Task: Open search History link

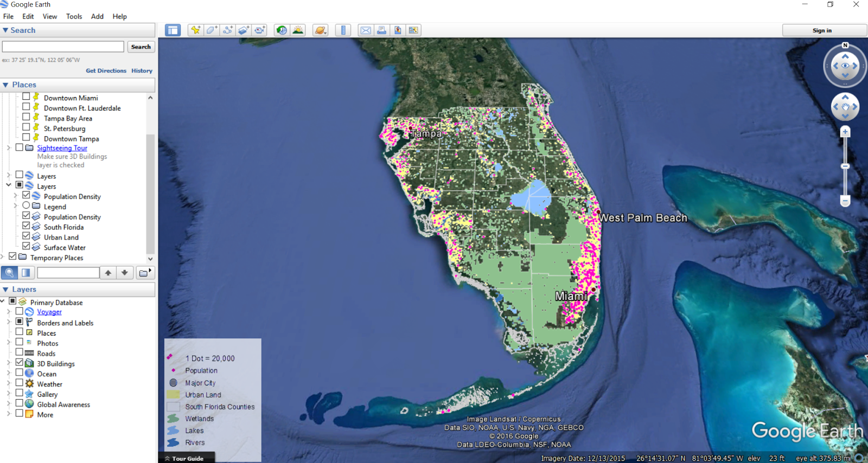Action: (x=142, y=70)
